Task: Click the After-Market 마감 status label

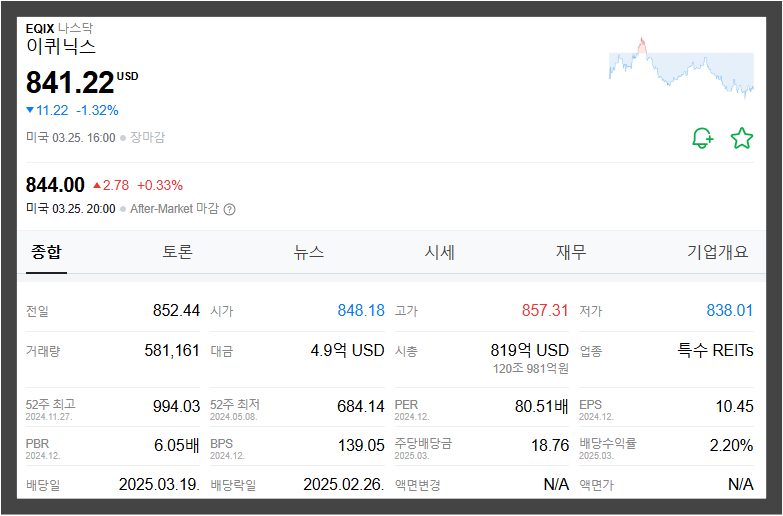Action: pyautogui.click(x=174, y=209)
